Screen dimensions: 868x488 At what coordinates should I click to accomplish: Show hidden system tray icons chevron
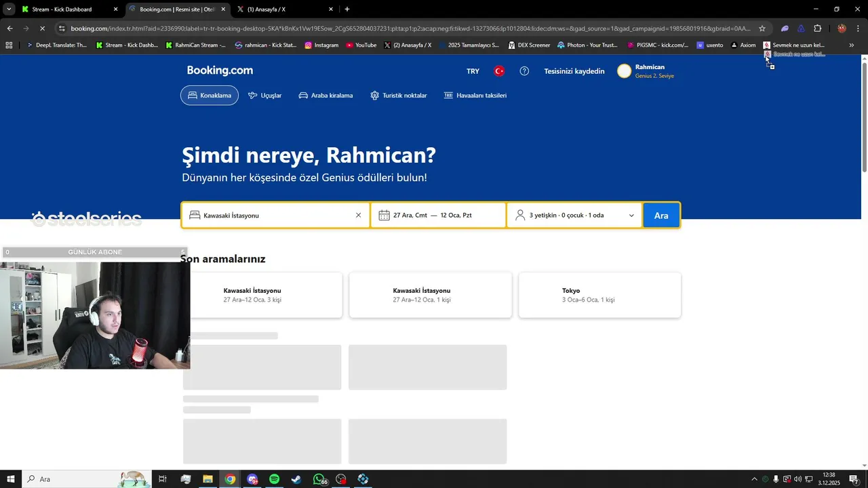tap(754, 479)
